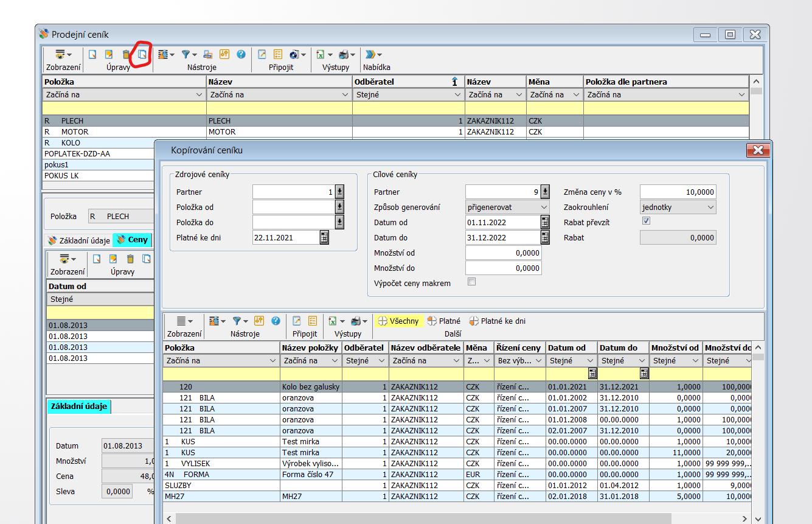Click the printer icon in copy dialog toolbar

[356, 321]
